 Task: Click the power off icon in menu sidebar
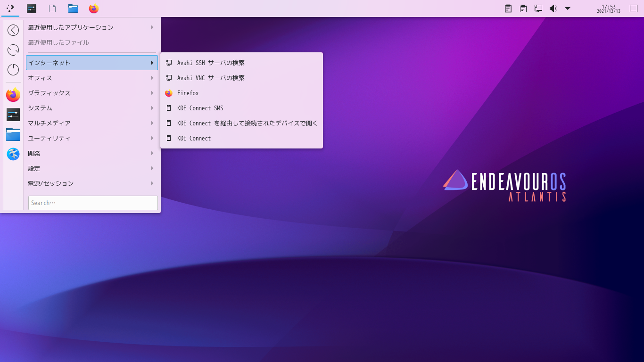pyautogui.click(x=13, y=70)
